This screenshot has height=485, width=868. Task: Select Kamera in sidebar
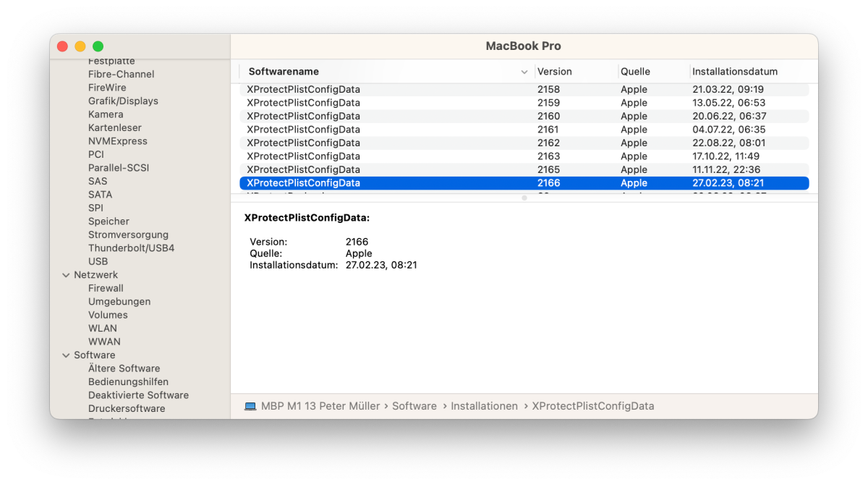click(106, 114)
